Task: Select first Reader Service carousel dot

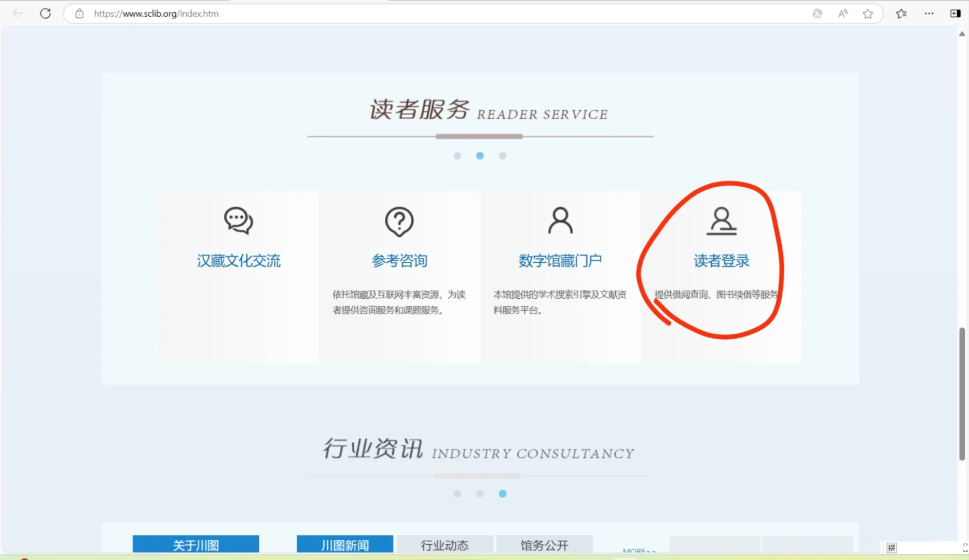Action: [457, 156]
